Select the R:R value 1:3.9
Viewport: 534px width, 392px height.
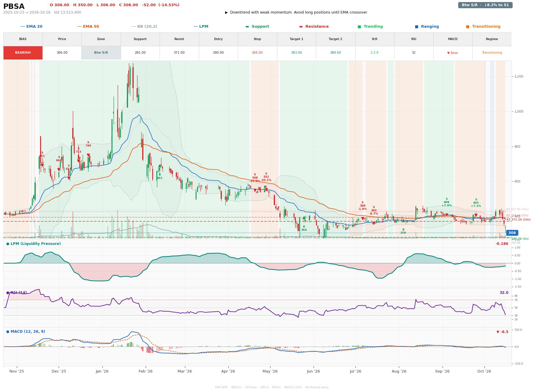click(x=374, y=53)
